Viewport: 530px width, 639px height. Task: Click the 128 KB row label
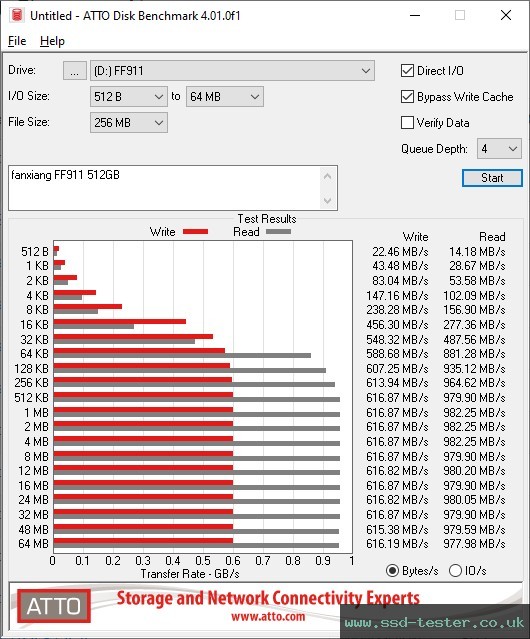coord(31,369)
